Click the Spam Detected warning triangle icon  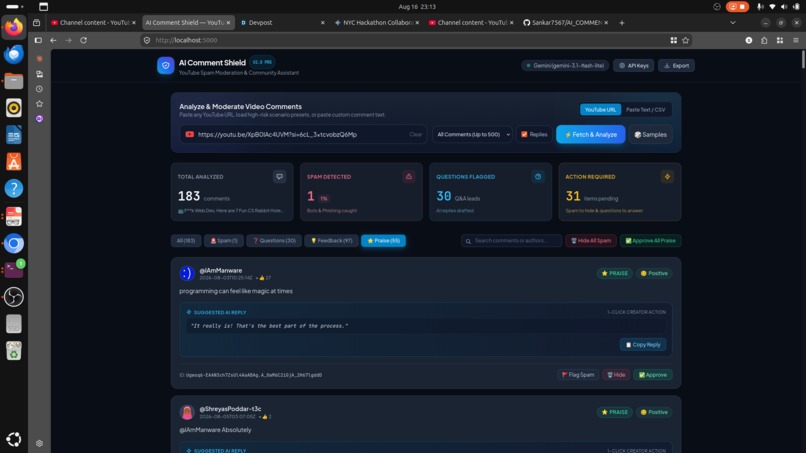(409, 176)
